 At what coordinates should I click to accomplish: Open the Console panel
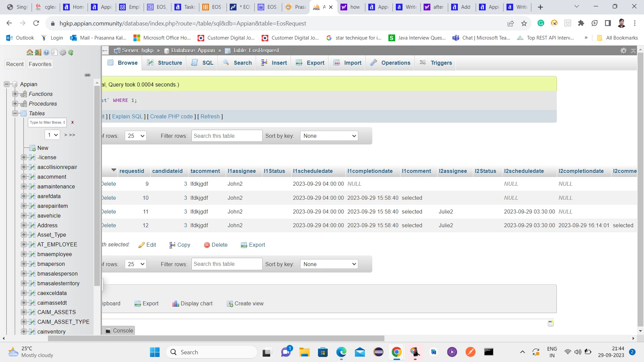119,331
